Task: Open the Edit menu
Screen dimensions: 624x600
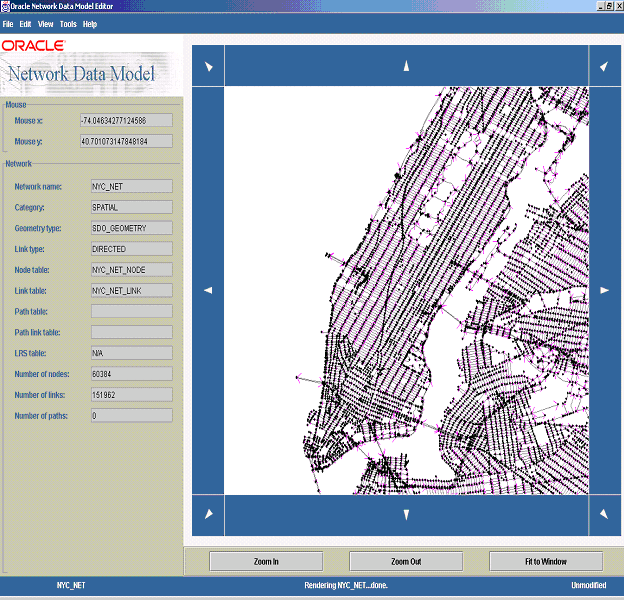Action: click(26, 24)
